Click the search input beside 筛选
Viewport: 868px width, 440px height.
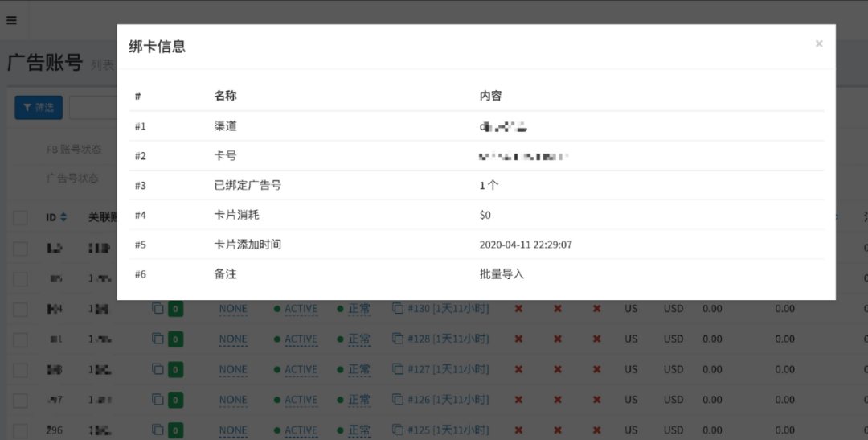tap(93, 108)
